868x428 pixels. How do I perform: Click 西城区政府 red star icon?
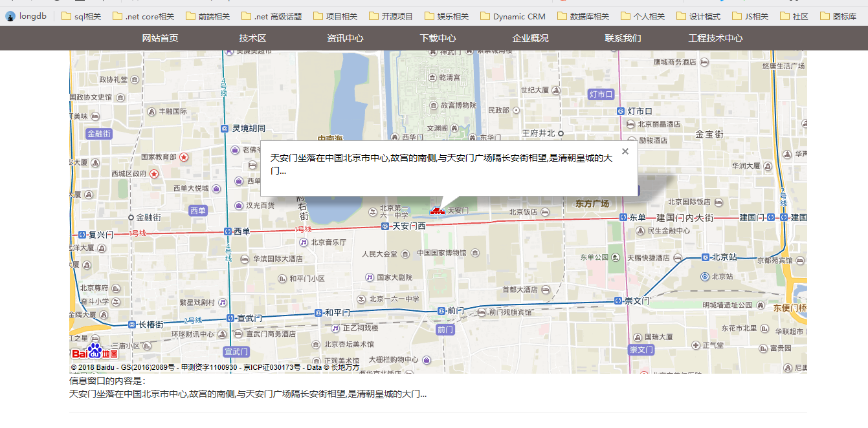coord(154,174)
